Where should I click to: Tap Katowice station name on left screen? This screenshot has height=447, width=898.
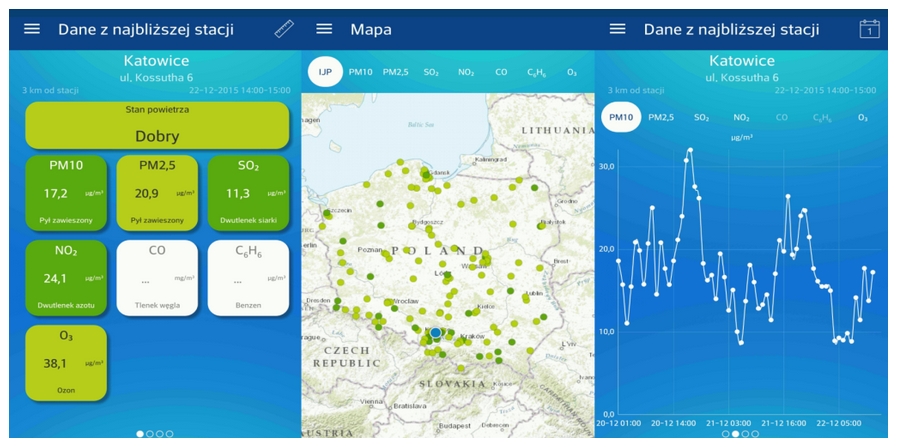(x=156, y=61)
